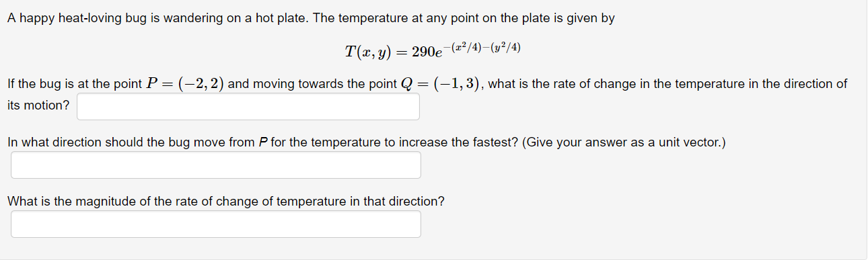Click the point P = (−2, 2) expression
The image size is (868, 260).
(185, 84)
